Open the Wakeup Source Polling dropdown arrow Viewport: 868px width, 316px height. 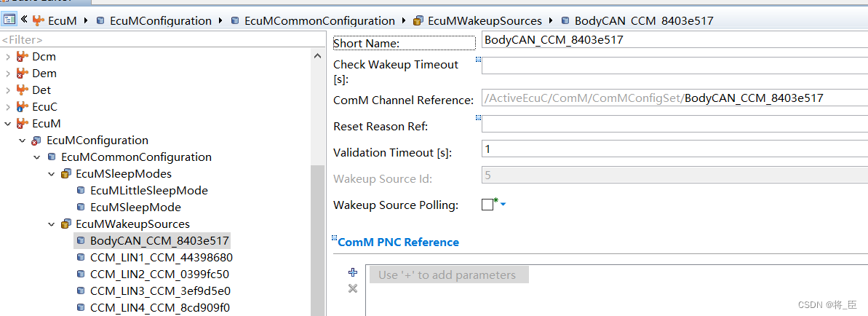tap(503, 205)
